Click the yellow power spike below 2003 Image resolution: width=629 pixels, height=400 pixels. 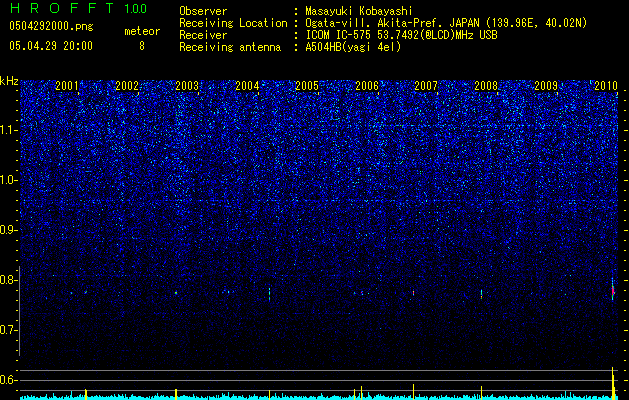click(176, 392)
